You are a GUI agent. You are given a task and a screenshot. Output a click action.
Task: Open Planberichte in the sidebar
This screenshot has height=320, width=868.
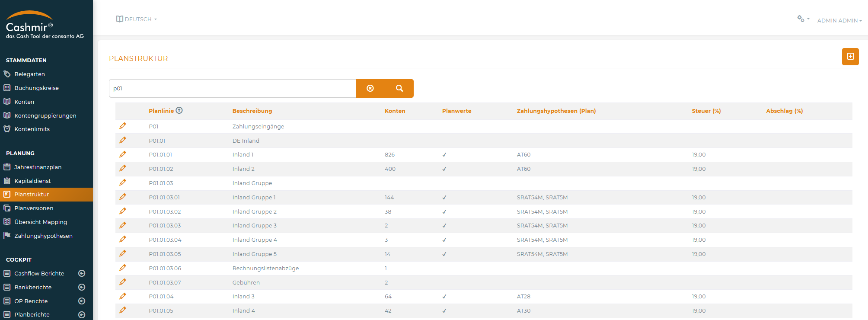pos(32,315)
